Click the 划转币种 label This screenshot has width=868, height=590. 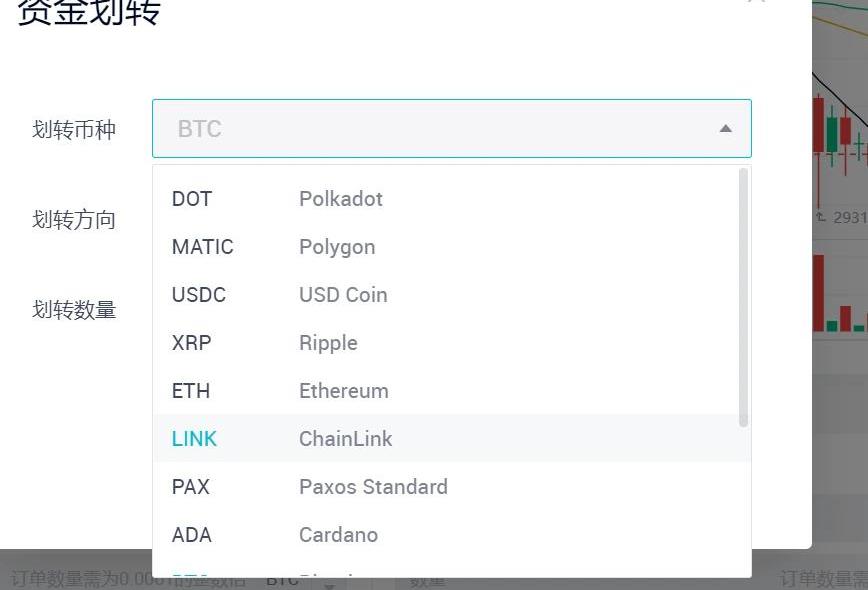coord(74,129)
